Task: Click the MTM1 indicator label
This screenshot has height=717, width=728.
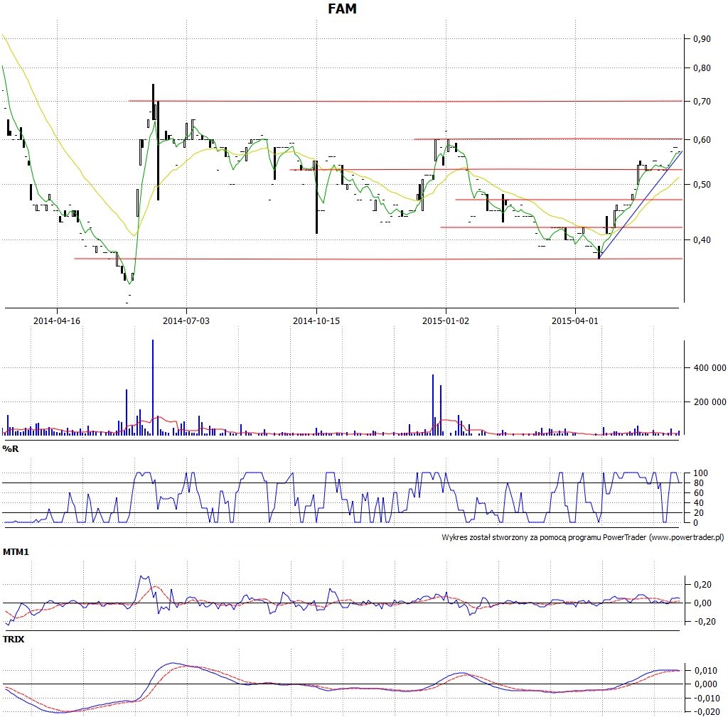Action: click(x=16, y=552)
